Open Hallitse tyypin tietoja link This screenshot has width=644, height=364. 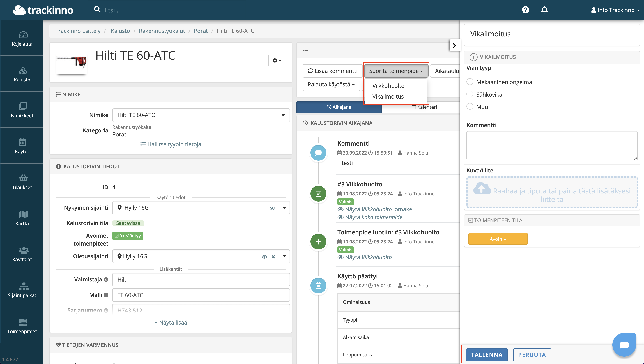coord(171,144)
